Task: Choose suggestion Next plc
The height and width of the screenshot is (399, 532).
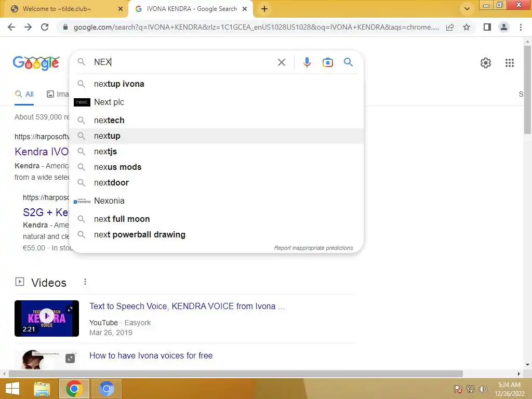Action: click(216, 102)
